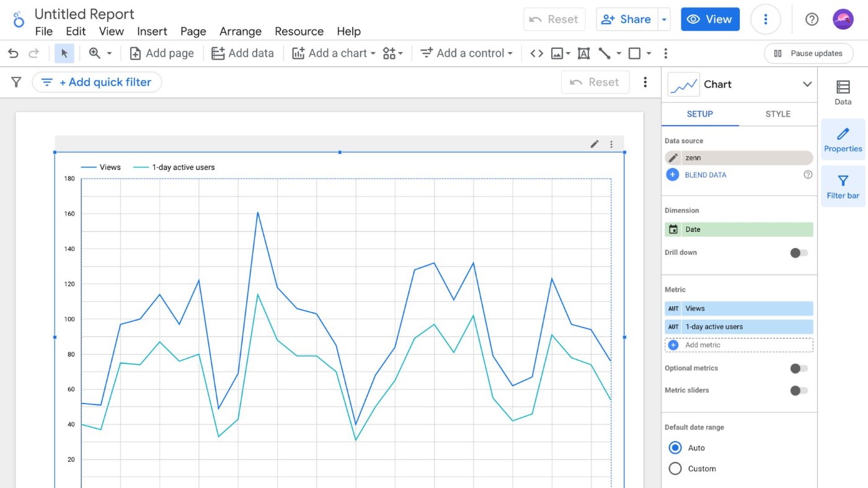
Task: Open the Arrange menu
Action: pyautogui.click(x=241, y=31)
